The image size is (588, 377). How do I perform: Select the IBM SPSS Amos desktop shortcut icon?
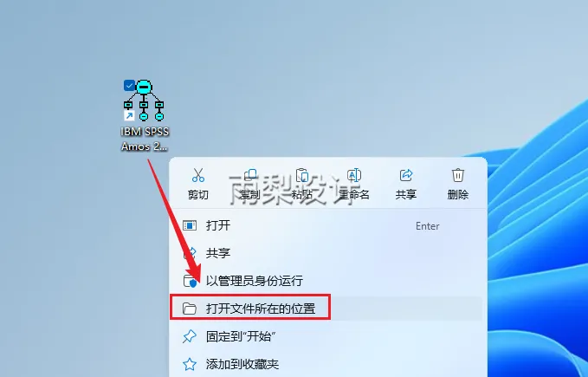[144, 101]
